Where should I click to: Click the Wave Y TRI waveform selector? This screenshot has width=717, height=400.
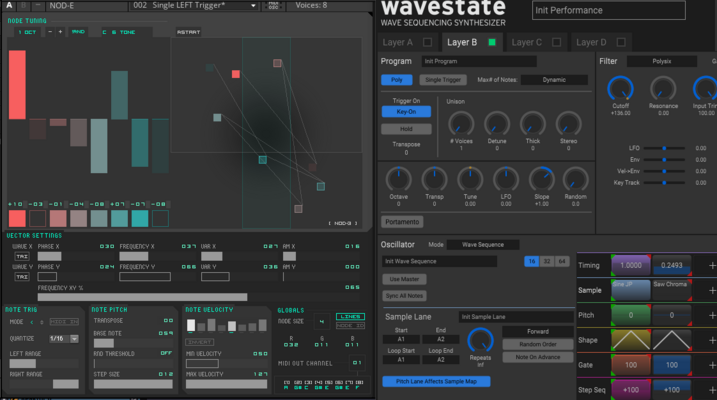(x=22, y=277)
